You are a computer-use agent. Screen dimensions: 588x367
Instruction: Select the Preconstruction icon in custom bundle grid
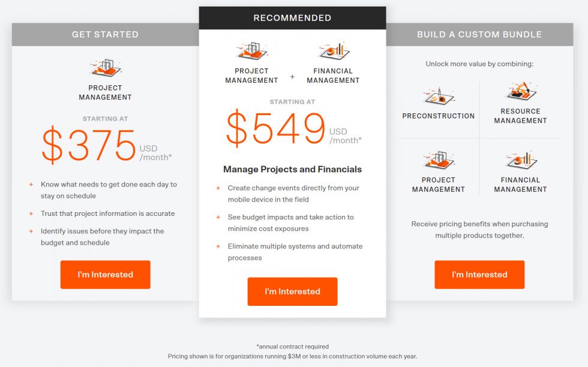click(439, 97)
